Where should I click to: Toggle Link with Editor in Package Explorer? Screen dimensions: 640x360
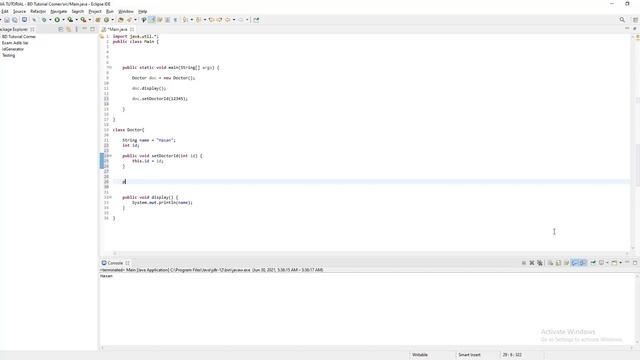[69, 29]
